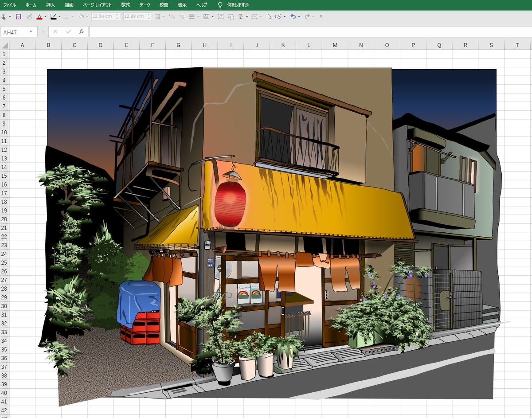The width and height of the screenshot is (532, 418).
Task: Switch to the データ ribbon tab
Action: 145,5
